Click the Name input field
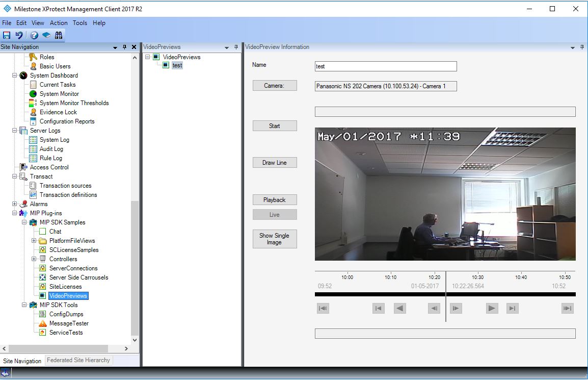588x380 pixels. coord(386,66)
